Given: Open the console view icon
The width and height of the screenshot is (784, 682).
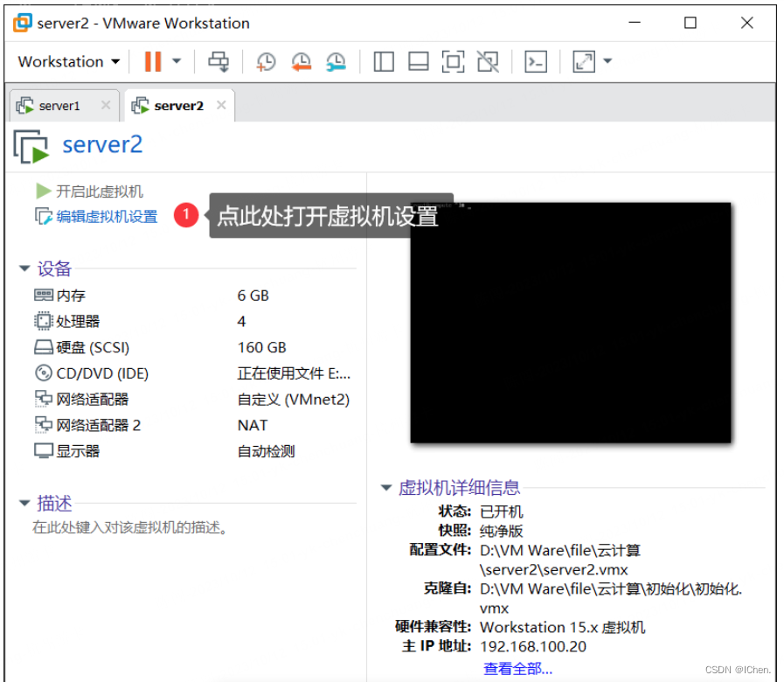Looking at the screenshot, I should pos(536,61).
